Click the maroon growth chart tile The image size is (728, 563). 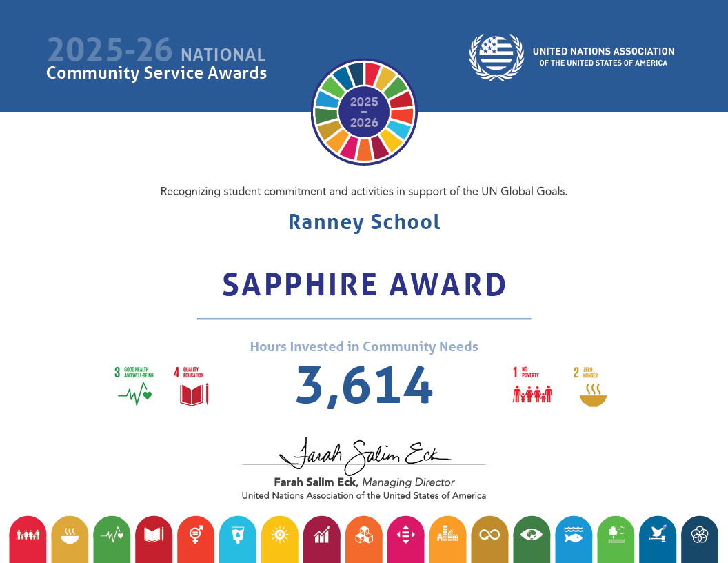tap(322, 540)
